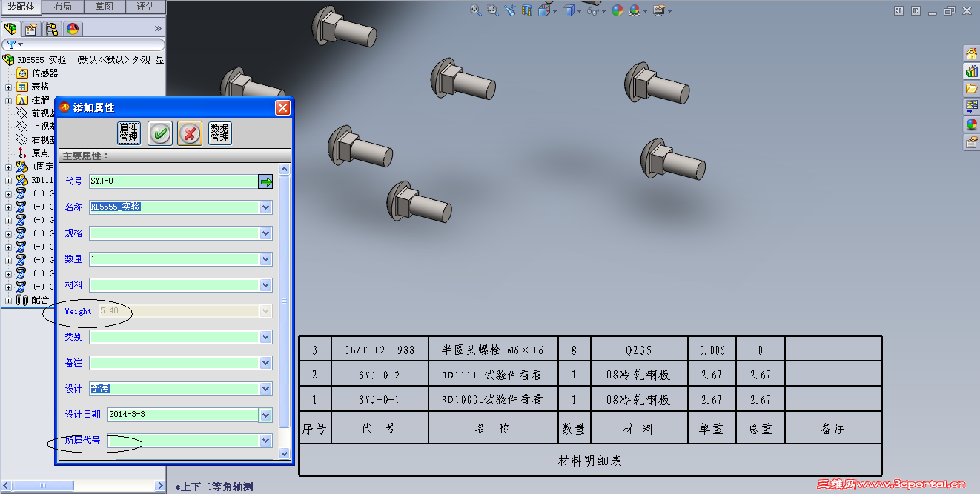This screenshot has height=494, width=980.
Task: Select root RD5555_实验 assembly node
Action: (x=42, y=60)
